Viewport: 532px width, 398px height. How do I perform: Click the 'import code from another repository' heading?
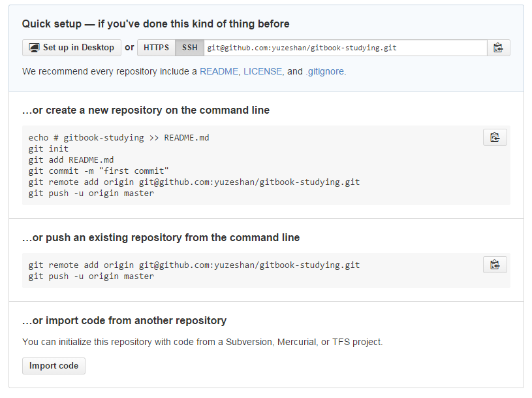(x=124, y=320)
